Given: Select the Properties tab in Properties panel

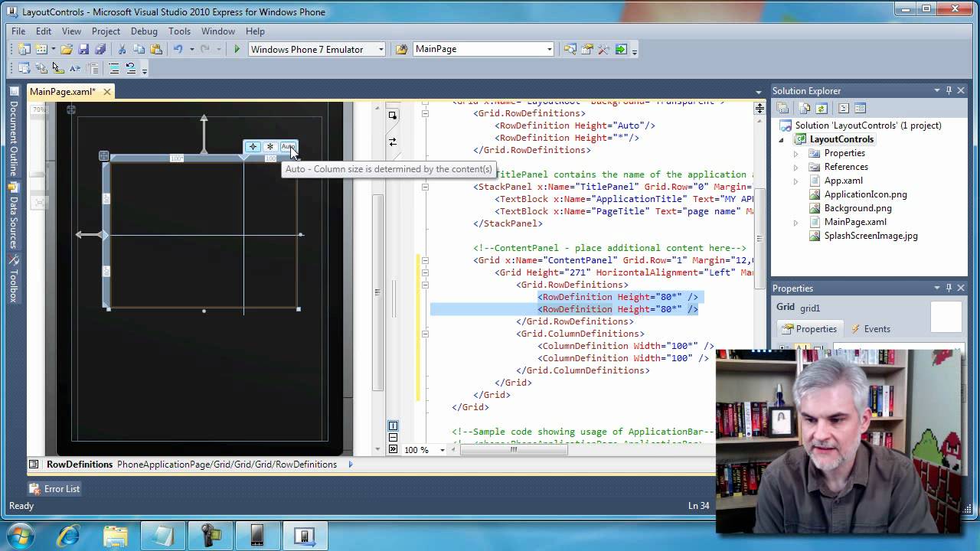Looking at the screenshot, I should [x=809, y=329].
